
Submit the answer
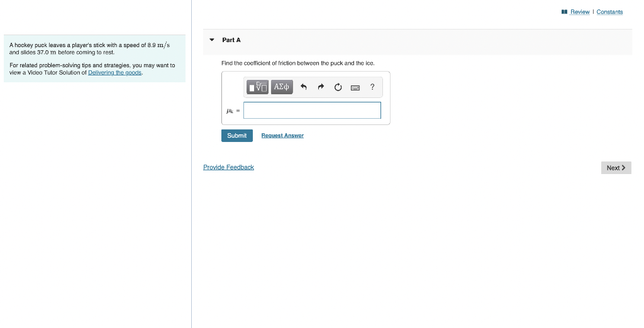tap(237, 136)
